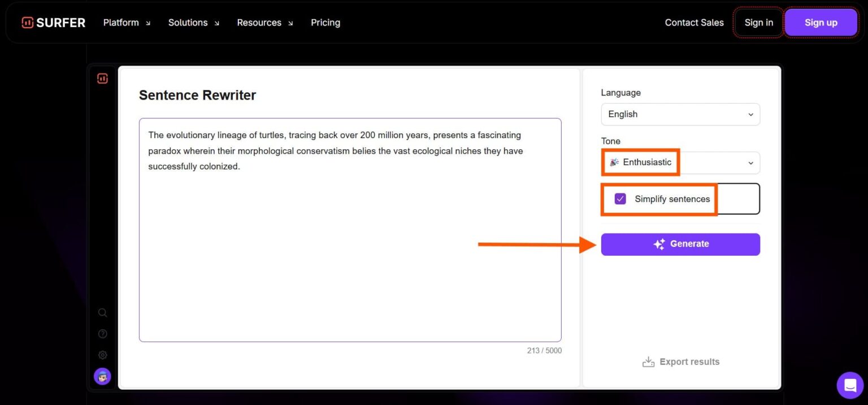Click inside the sentence text area

click(350, 226)
